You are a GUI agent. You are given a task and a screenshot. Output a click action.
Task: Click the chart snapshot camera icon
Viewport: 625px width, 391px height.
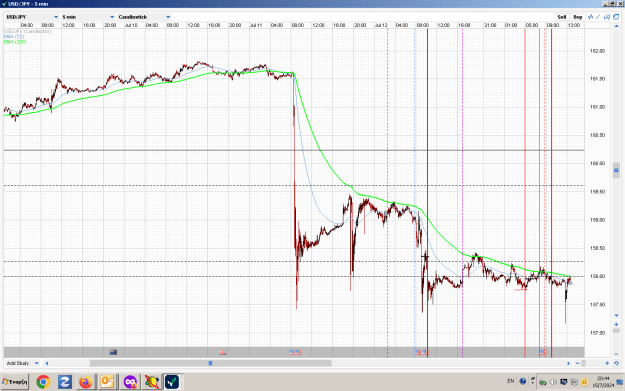pos(607,17)
